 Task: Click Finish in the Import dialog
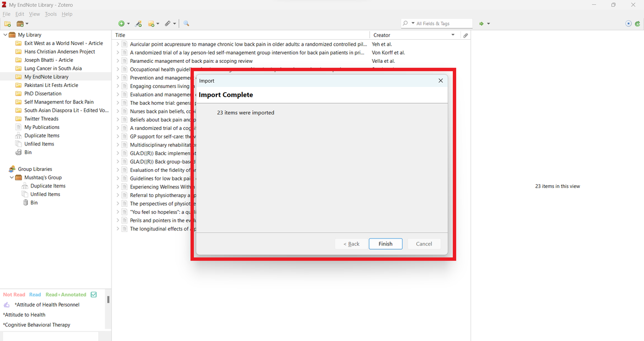385,244
